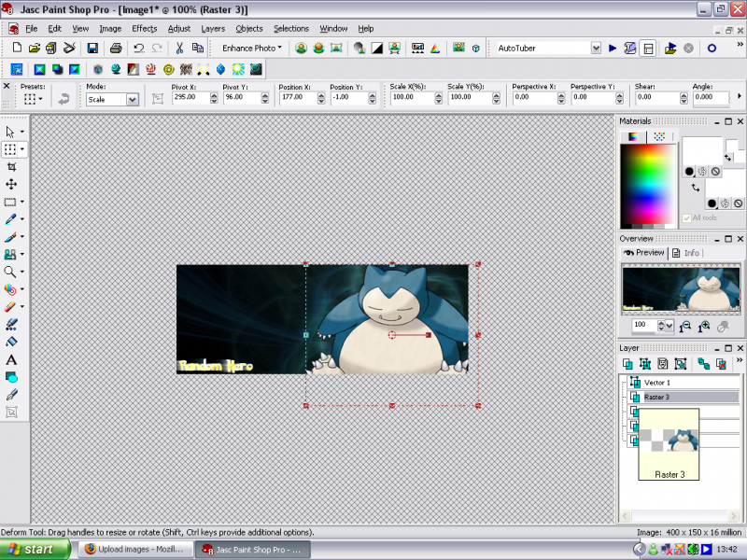
Task: Select the Text tool
Action: [11, 360]
